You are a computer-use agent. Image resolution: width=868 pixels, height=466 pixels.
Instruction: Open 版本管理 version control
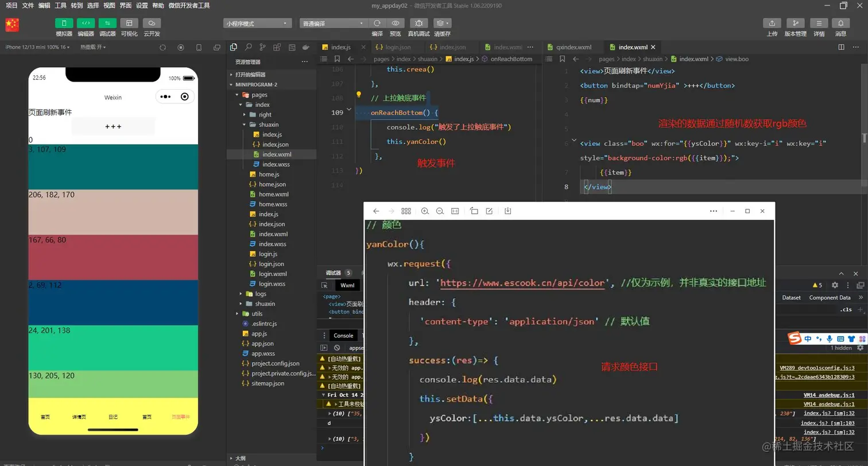(x=795, y=24)
